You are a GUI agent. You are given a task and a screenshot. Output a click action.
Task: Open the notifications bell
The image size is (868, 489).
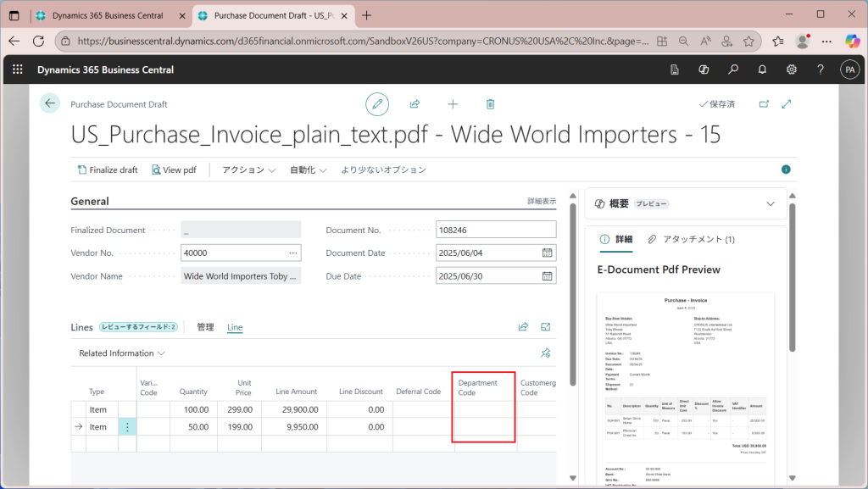click(762, 69)
